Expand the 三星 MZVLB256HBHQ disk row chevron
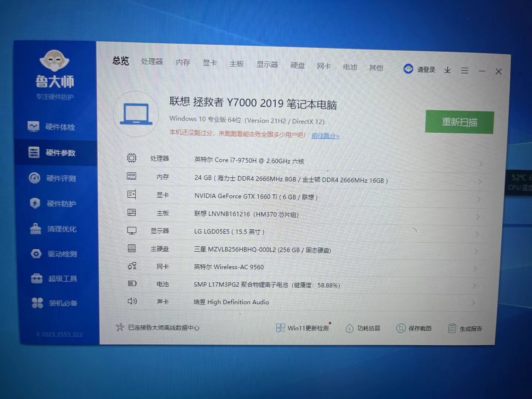 (476, 251)
